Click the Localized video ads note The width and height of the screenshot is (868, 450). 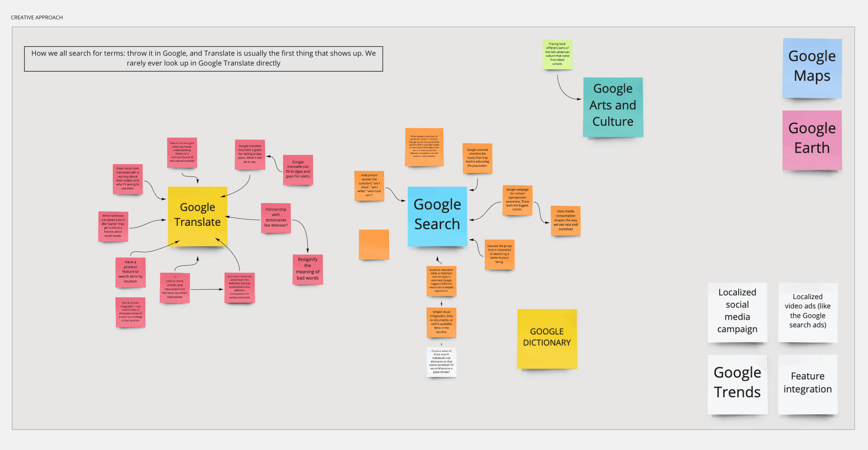[x=808, y=312]
